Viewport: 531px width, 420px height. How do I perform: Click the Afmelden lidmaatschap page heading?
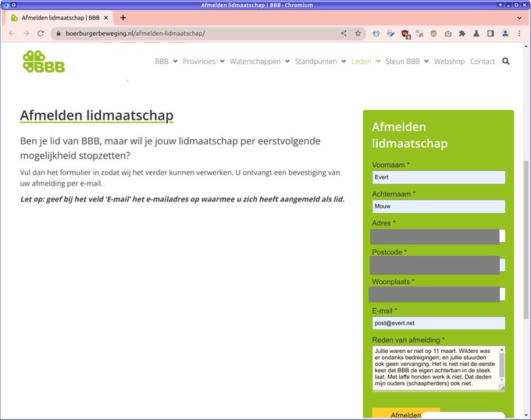click(97, 116)
